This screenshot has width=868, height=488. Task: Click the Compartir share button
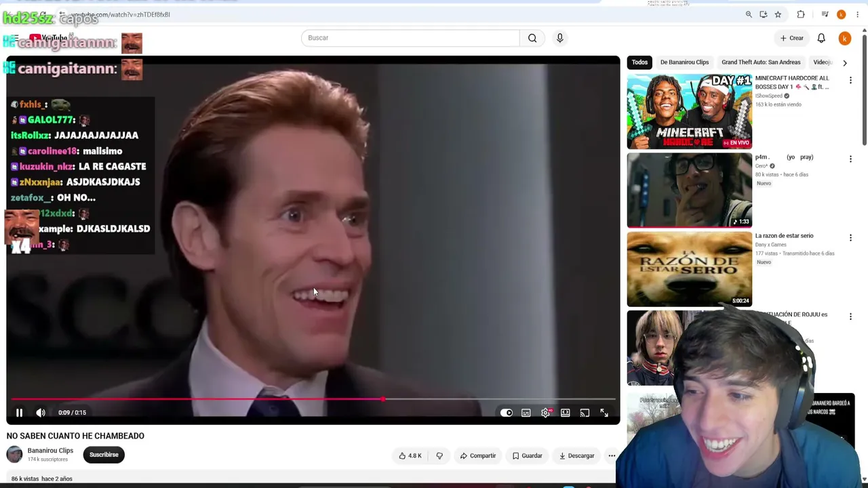(x=478, y=456)
